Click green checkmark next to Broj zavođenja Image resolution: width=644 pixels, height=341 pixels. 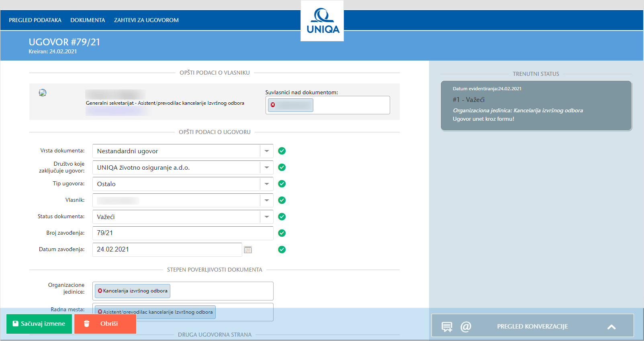[282, 233]
